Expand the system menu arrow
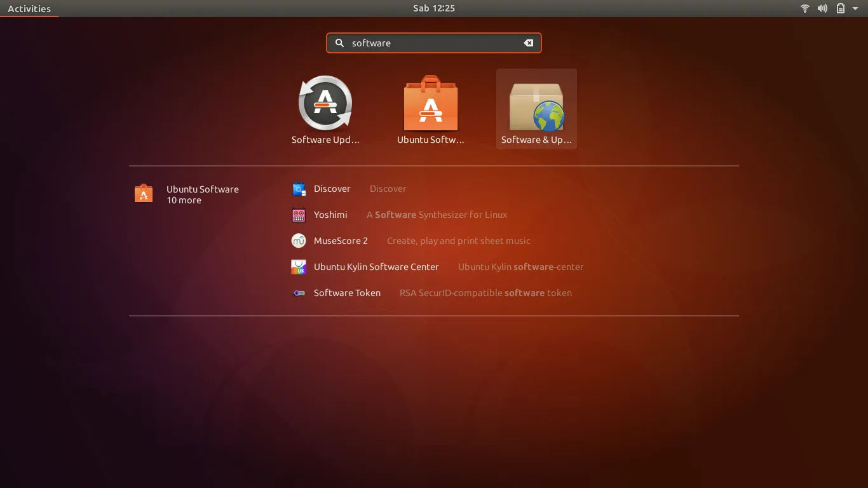The width and height of the screenshot is (868, 488). coord(855,8)
